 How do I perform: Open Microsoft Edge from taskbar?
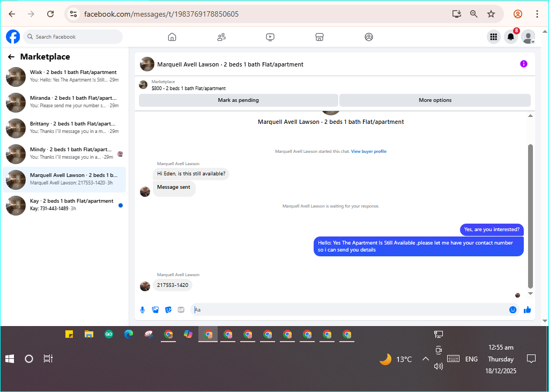coord(129,334)
